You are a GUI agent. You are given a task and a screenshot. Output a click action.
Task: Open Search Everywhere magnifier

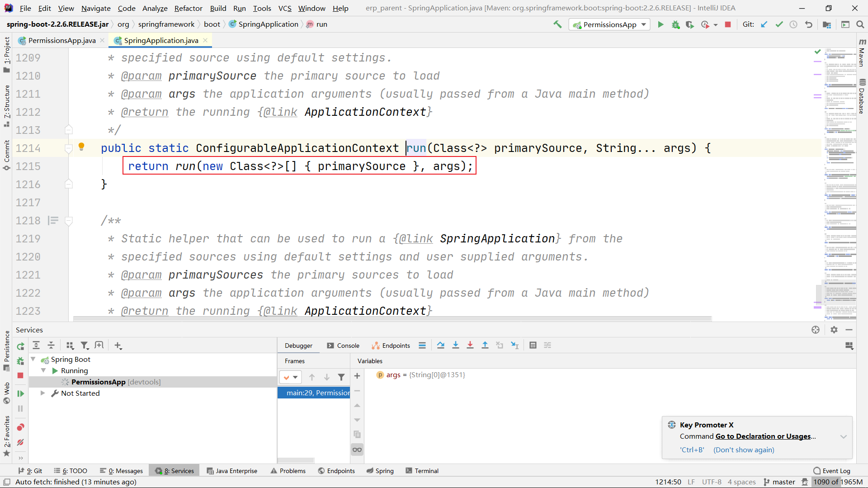(x=860, y=24)
